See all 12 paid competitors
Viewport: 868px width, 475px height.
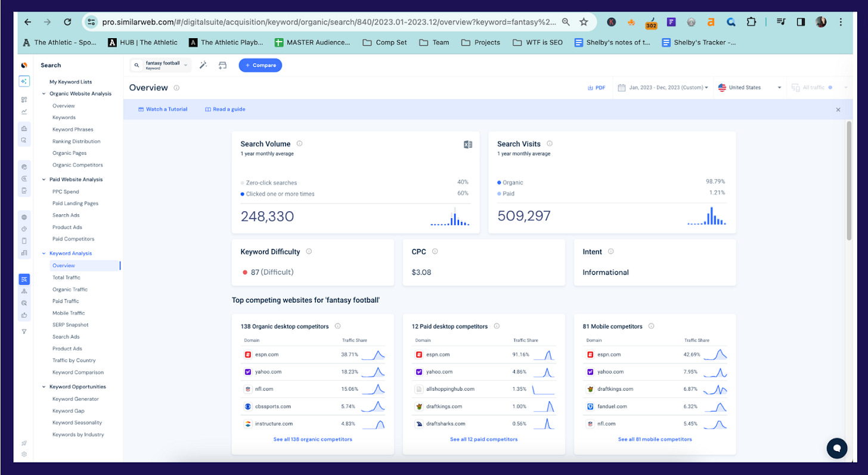click(484, 439)
